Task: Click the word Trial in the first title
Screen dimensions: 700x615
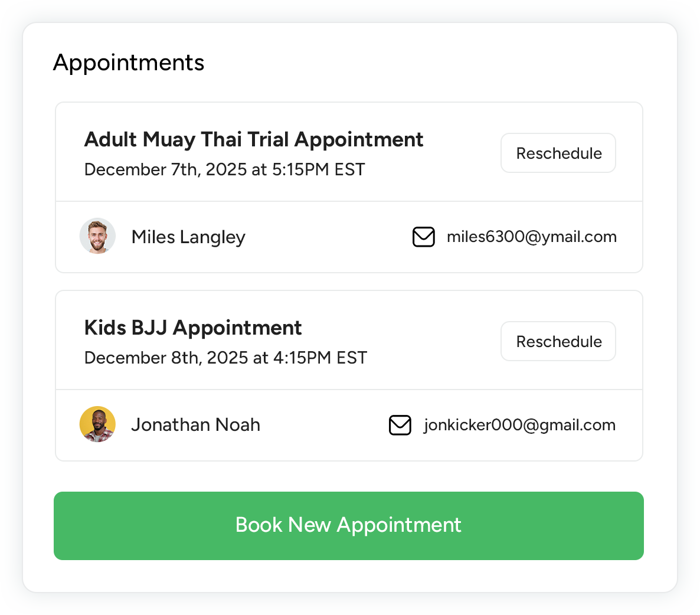Action: (268, 140)
